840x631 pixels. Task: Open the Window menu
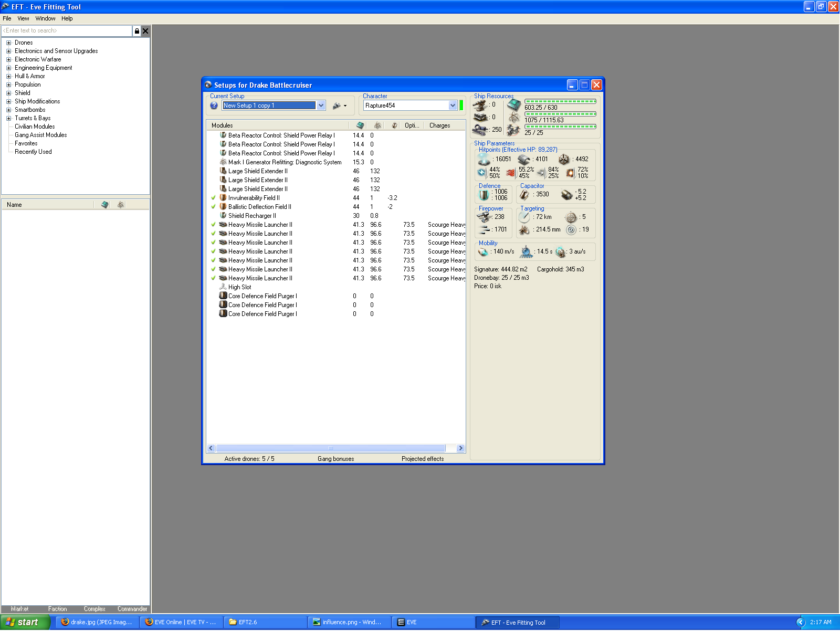coord(45,18)
